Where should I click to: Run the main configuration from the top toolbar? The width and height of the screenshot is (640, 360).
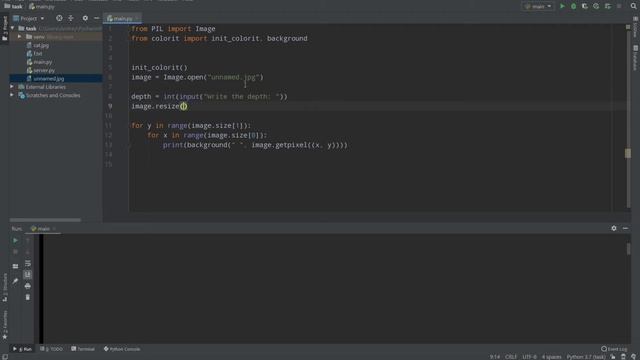[562, 6]
